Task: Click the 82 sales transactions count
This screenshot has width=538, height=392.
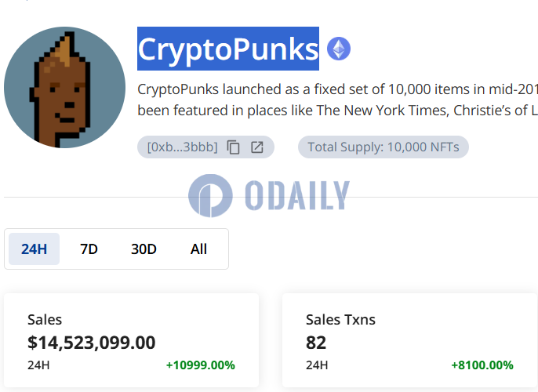Action: tap(316, 343)
